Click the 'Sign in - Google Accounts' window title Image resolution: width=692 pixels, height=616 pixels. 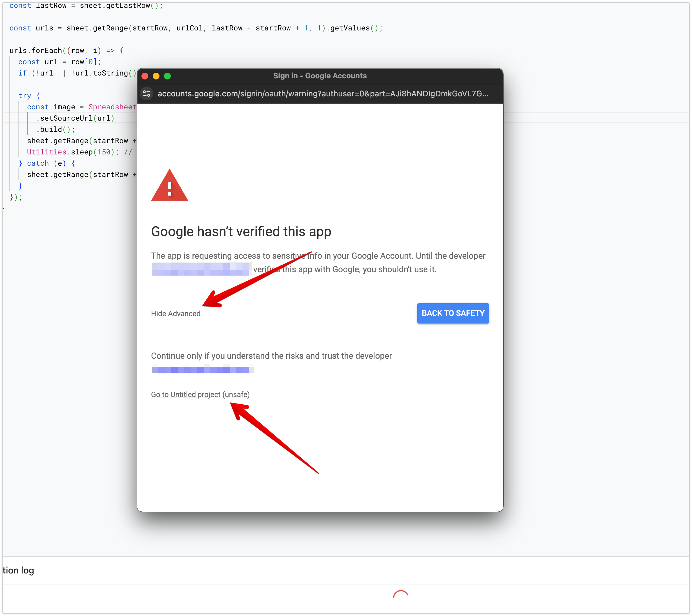[320, 76]
